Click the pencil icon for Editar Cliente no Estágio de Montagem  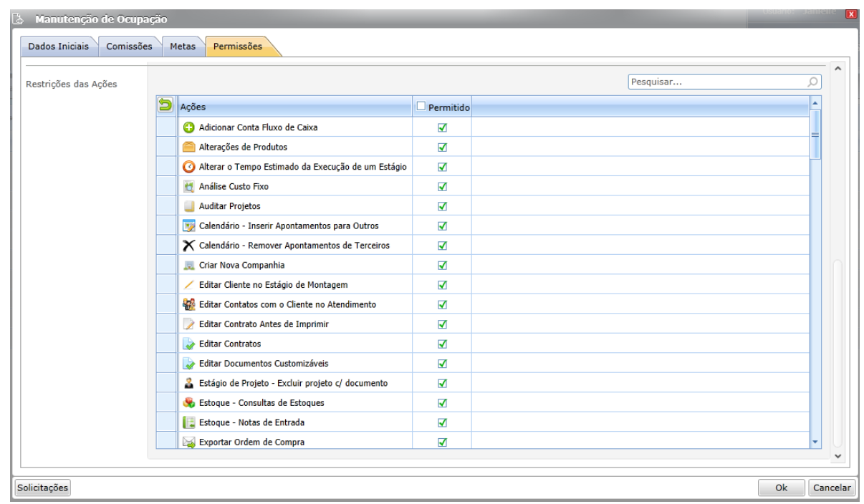pyautogui.click(x=188, y=285)
